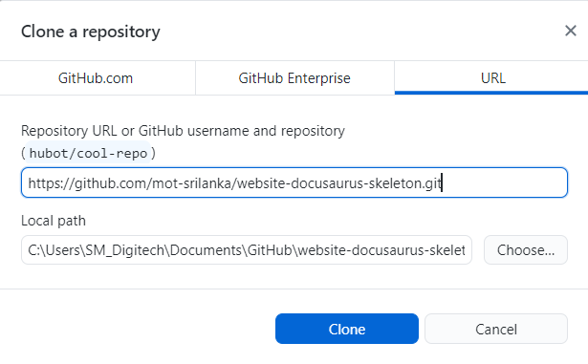Start cloning with the blue Clone button
The width and height of the screenshot is (588, 364).
347,329
